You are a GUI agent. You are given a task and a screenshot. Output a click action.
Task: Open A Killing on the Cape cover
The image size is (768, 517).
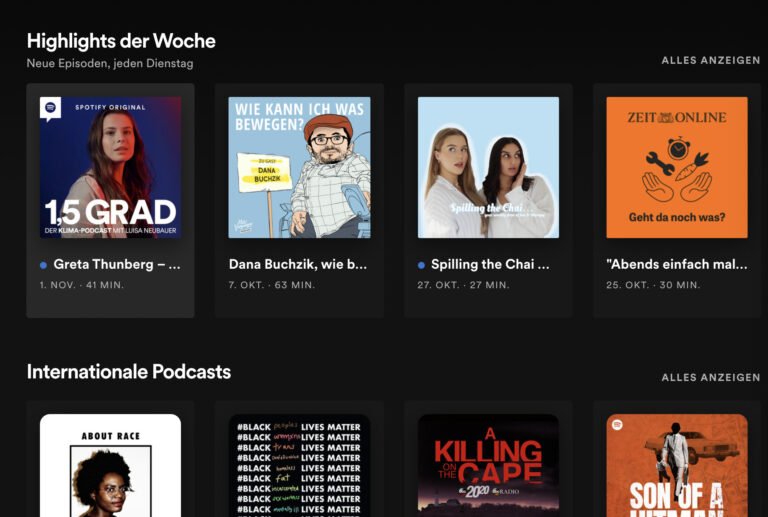(x=488, y=466)
